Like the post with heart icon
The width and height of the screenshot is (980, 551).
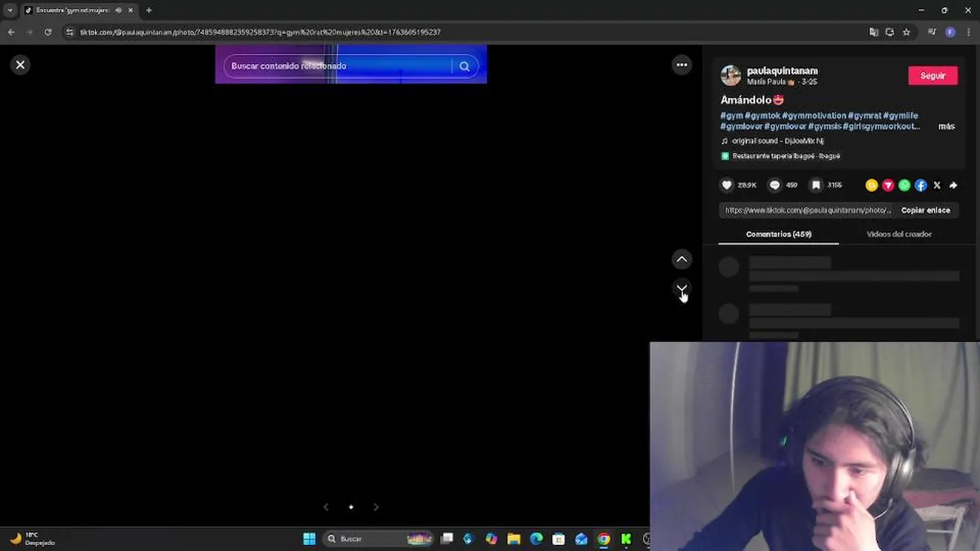pos(727,185)
